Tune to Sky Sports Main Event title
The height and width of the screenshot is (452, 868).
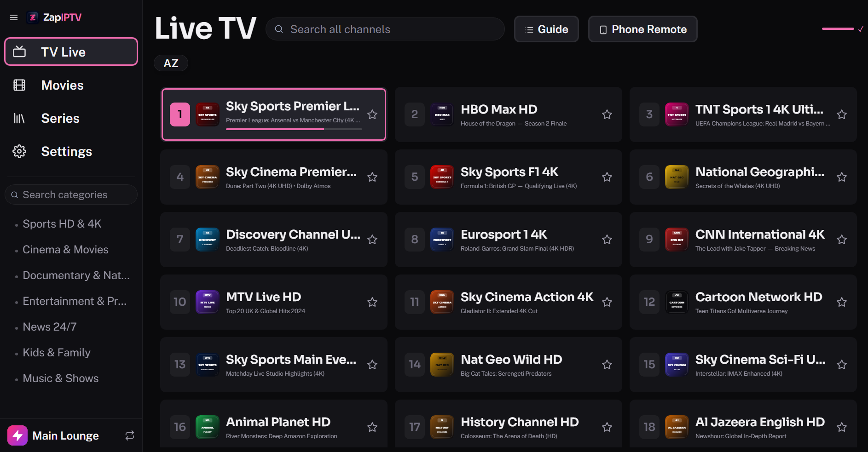point(291,360)
